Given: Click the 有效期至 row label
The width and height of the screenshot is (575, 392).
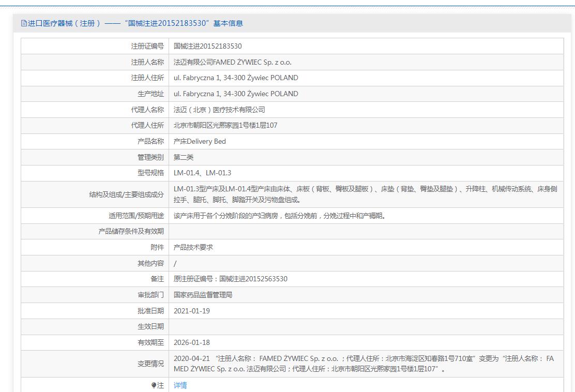Looking at the screenshot, I should coord(150,342).
